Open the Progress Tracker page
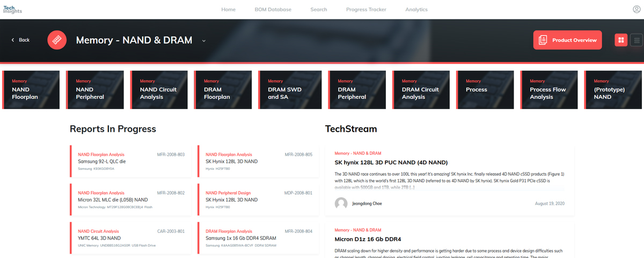 click(366, 9)
